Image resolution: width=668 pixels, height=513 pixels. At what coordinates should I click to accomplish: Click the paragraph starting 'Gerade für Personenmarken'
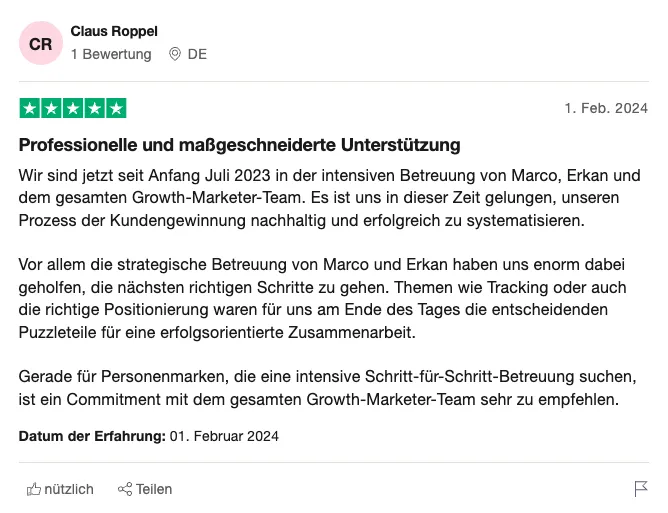pyautogui.click(x=328, y=388)
